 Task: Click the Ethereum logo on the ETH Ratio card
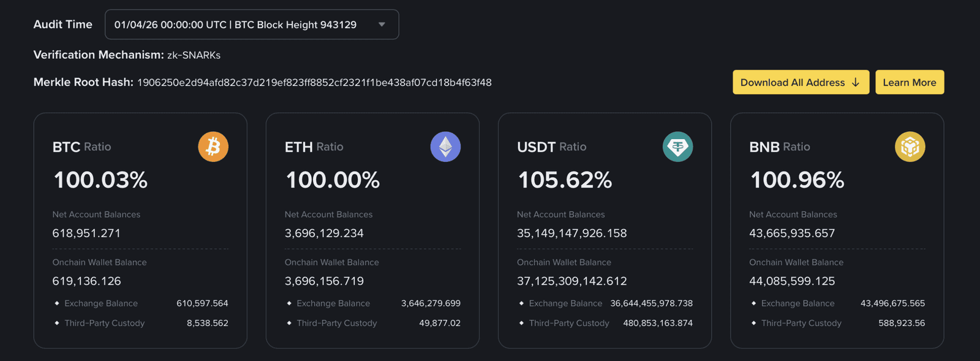(x=445, y=146)
